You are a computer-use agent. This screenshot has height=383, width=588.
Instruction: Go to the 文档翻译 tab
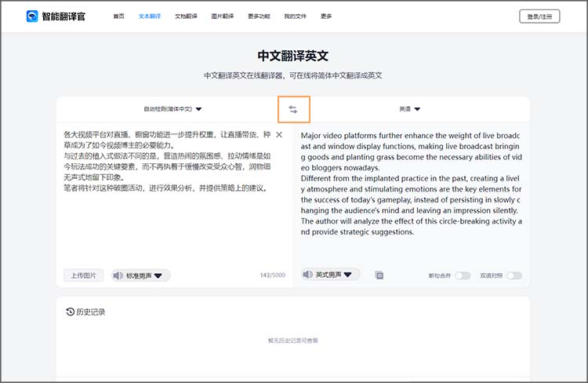point(186,16)
